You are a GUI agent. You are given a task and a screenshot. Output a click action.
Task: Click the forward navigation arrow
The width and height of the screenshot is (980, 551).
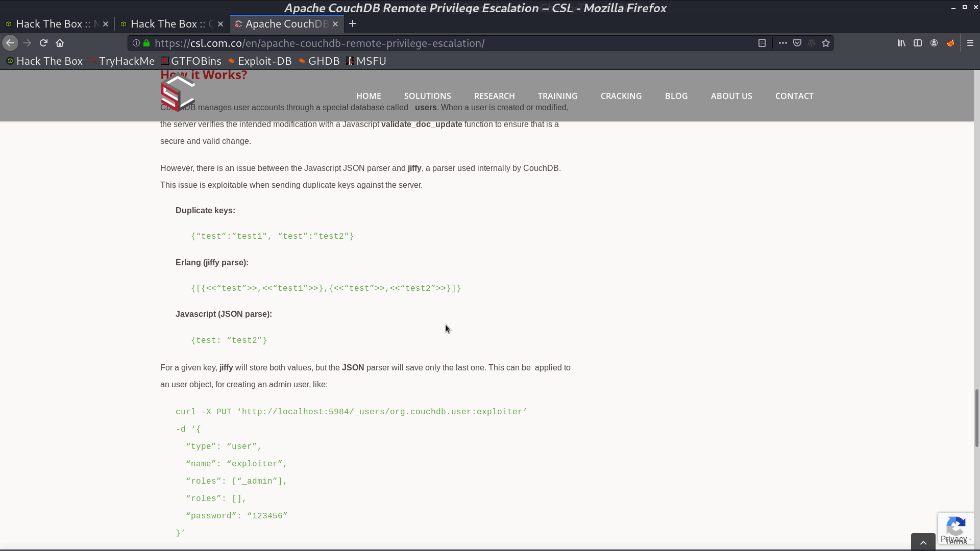tap(27, 43)
